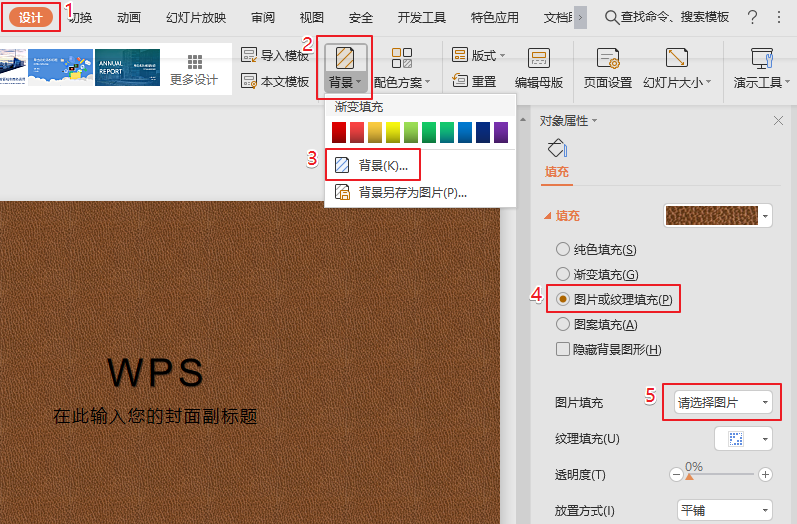
Task: Collapse the 填充 section triangle
Action: click(548, 216)
